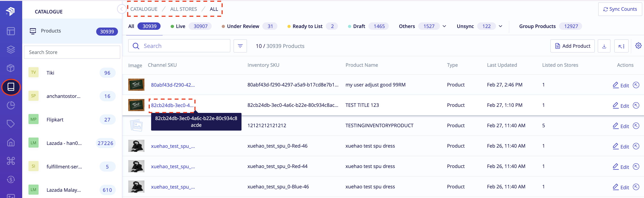Viewport: 644px width, 198px height.
Task: Click the Last Updated column header
Action: (502, 65)
